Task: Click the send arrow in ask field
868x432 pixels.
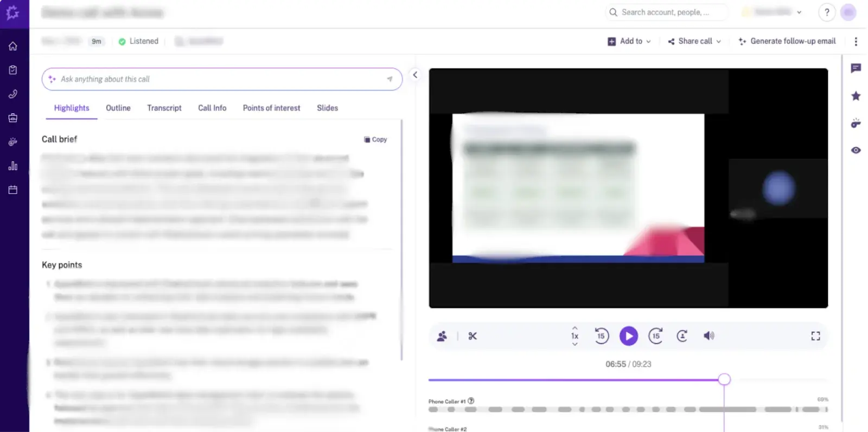Action: click(x=390, y=79)
